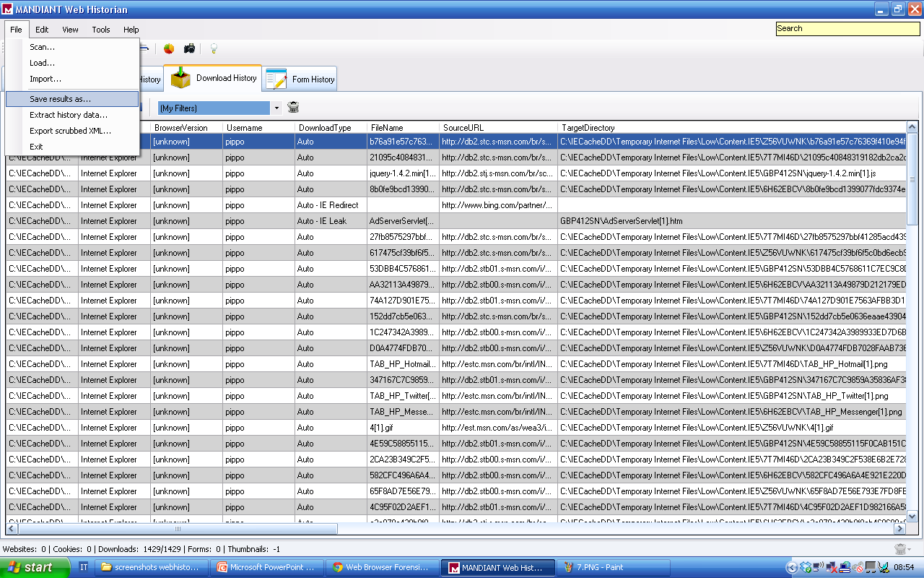Expand hidden tray icons arrow
Image resolution: width=924 pixels, height=578 pixels.
coord(791,568)
